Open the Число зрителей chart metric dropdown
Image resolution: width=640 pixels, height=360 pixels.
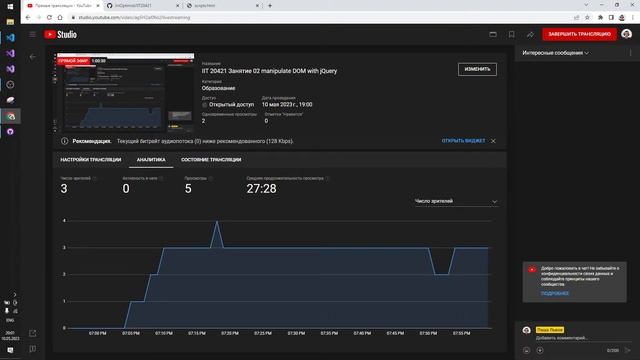[x=456, y=202]
